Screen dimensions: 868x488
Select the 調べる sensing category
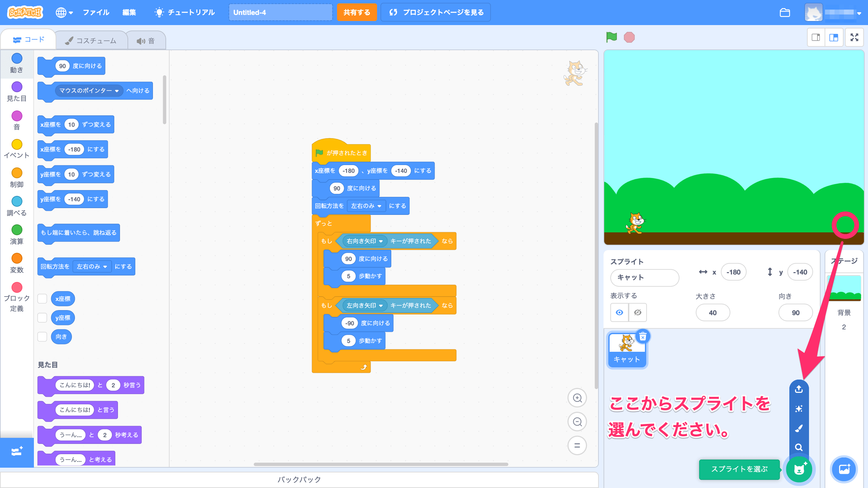coord(17,207)
